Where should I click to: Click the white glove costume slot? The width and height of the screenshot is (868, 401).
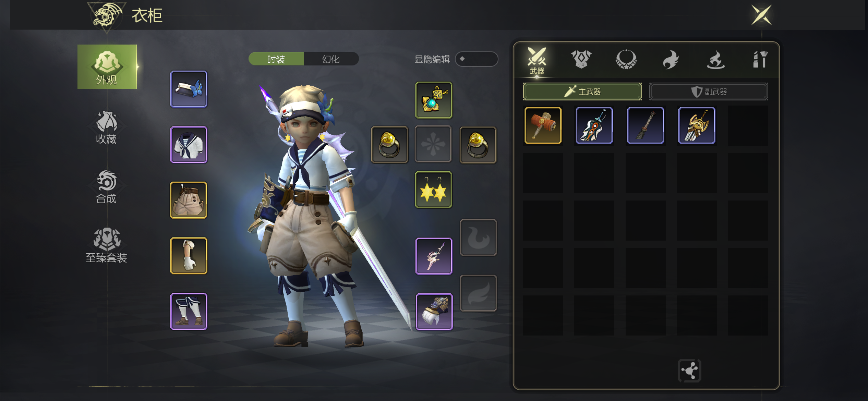tap(189, 256)
